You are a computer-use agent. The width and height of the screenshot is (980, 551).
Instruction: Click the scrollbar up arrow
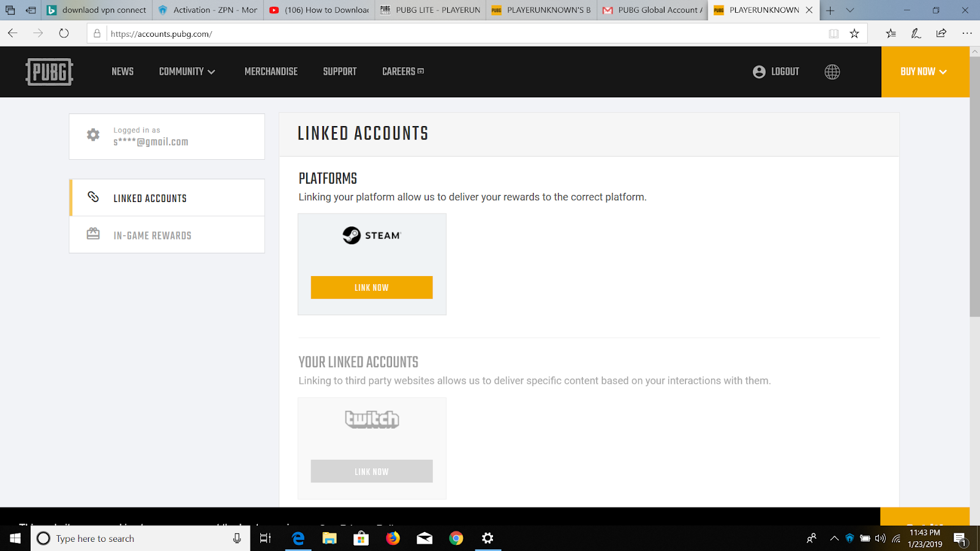(x=974, y=52)
